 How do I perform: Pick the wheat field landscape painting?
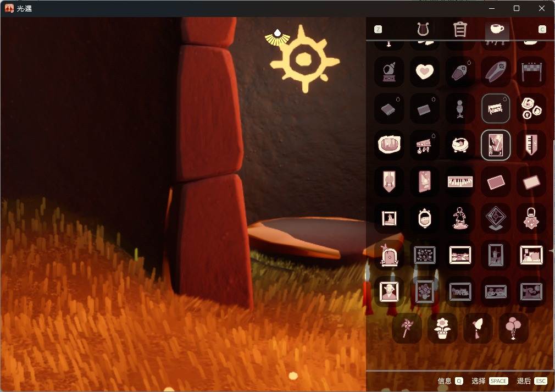point(460,255)
